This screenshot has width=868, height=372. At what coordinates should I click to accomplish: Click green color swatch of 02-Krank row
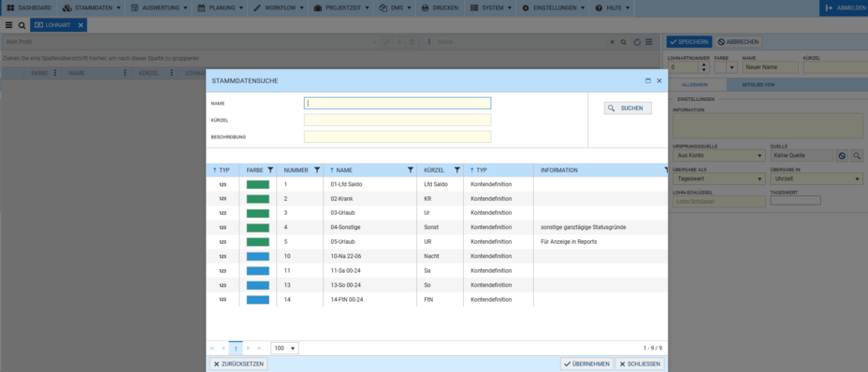pos(257,199)
